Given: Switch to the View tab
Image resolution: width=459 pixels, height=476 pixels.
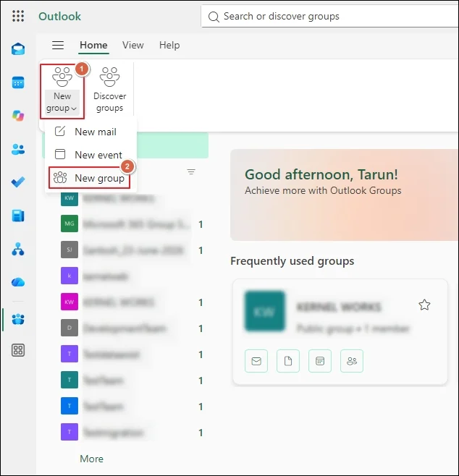Looking at the screenshot, I should [x=132, y=46].
